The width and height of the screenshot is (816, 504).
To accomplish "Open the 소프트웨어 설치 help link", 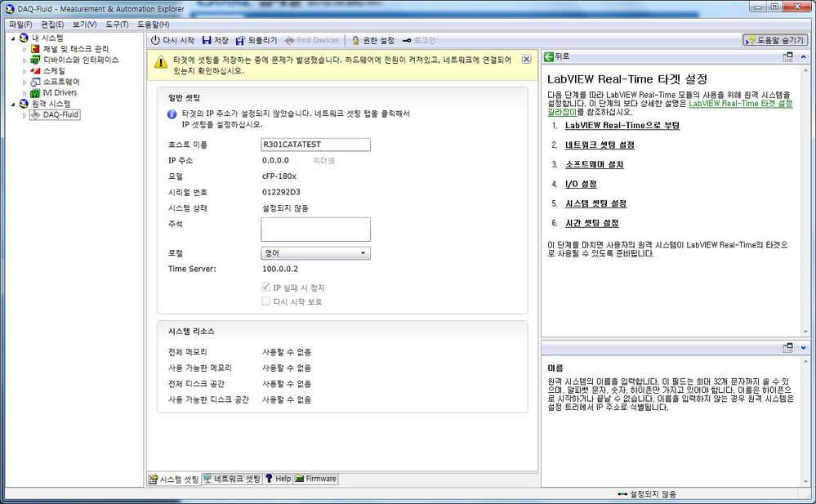I will [595, 164].
